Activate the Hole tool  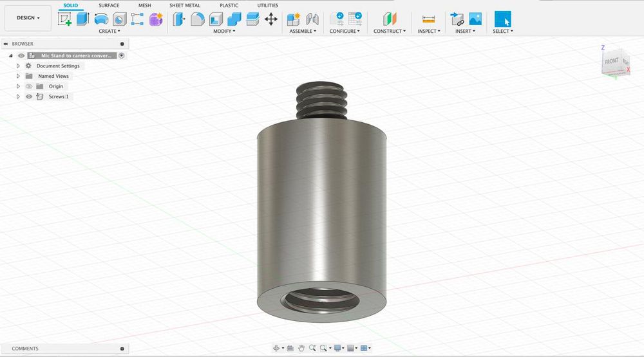120,19
